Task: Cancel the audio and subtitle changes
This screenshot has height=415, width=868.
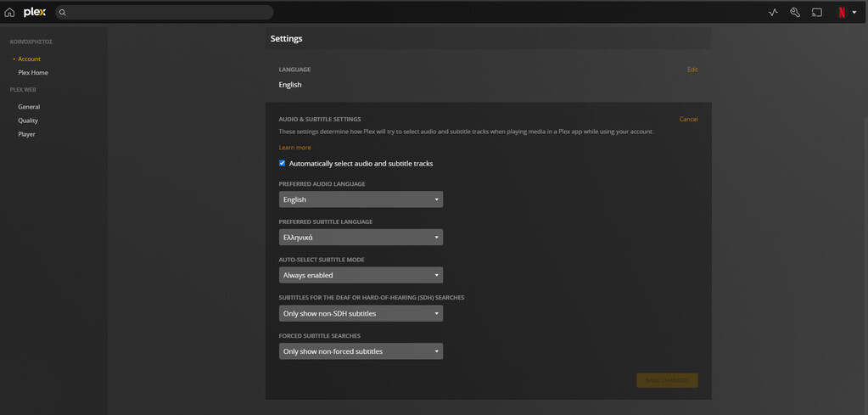Action: click(688, 120)
